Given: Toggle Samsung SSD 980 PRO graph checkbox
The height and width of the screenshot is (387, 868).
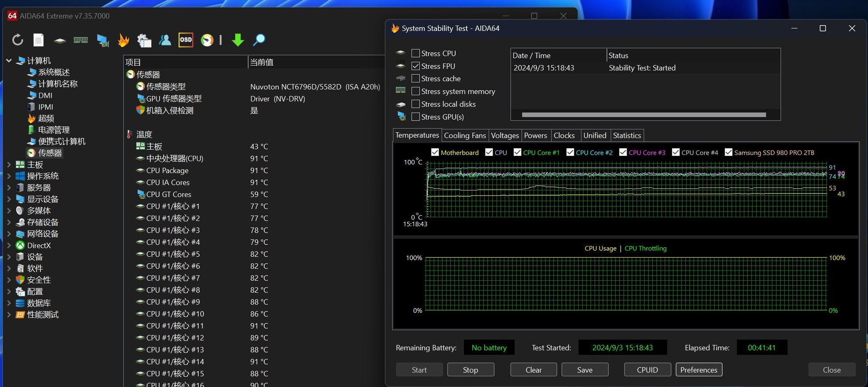Looking at the screenshot, I should coord(729,152).
